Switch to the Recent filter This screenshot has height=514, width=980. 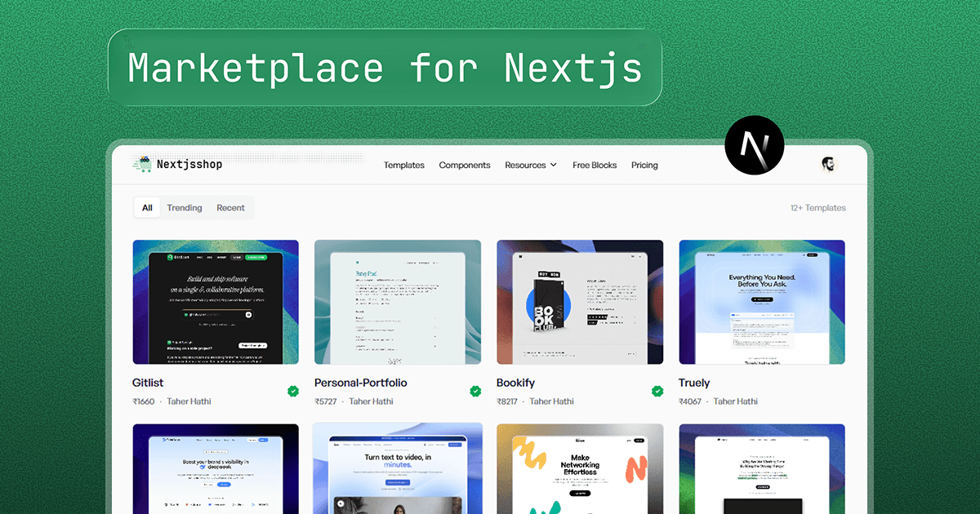231,207
